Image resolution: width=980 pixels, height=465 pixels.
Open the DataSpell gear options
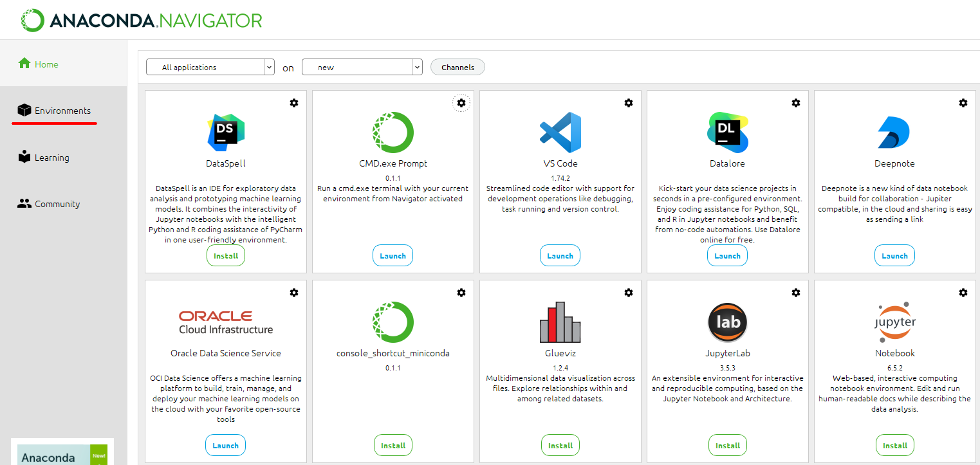click(x=294, y=103)
